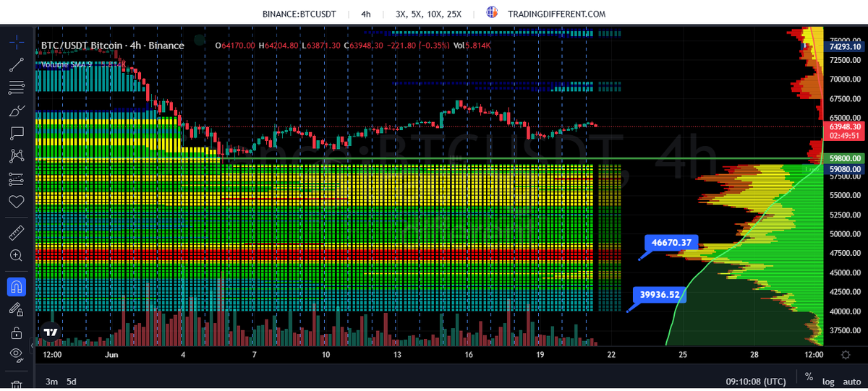The width and height of the screenshot is (868, 391).
Task: Open chart settings gear on time axis
Action: click(845, 355)
